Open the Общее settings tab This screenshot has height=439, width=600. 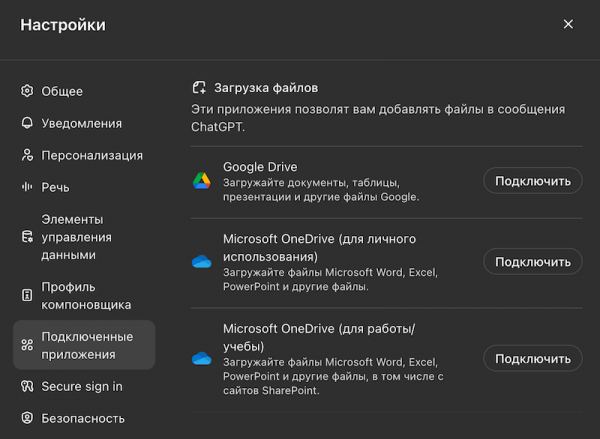coord(84,91)
